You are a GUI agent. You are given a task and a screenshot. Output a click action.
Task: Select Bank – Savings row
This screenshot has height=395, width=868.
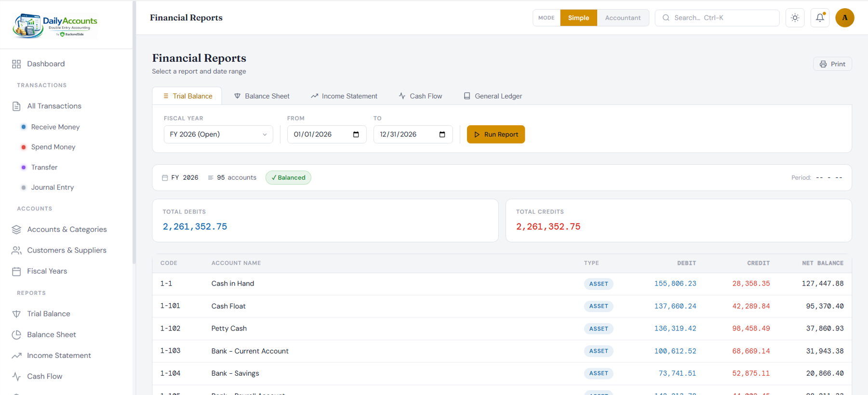tap(502, 373)
